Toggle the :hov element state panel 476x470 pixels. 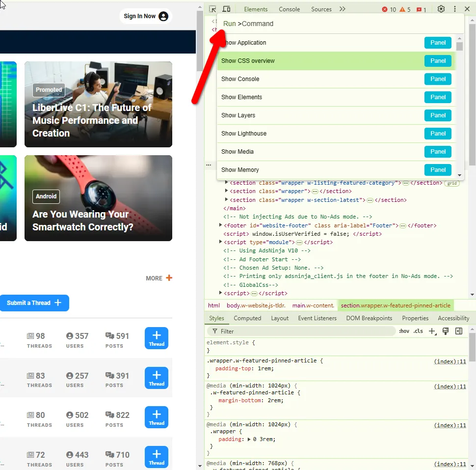(x=404, y=332)
